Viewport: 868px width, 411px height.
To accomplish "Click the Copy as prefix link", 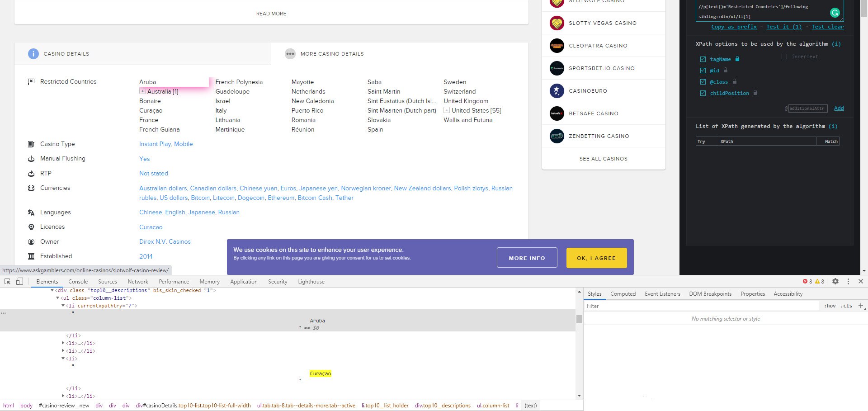I will [734, 27].
